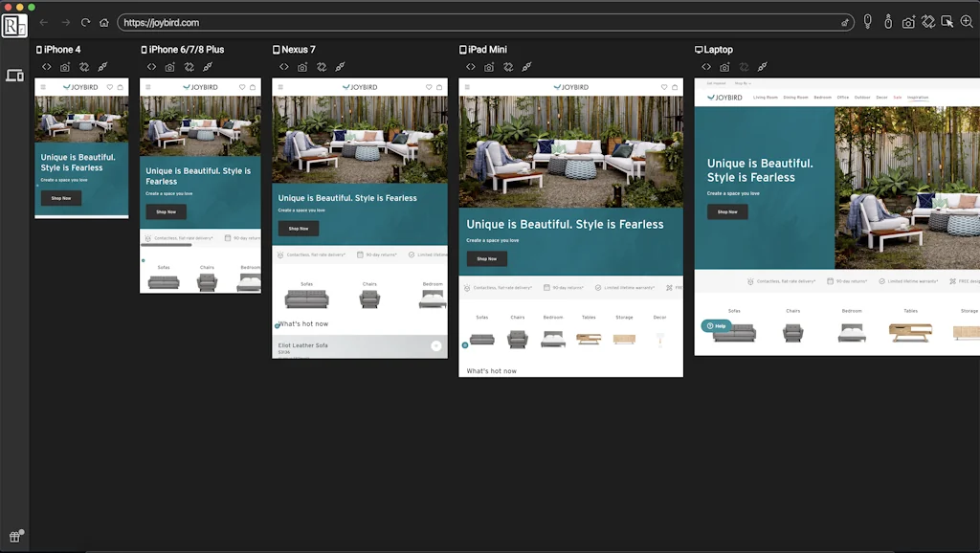This screenshot has height=553, width=980.
Task: Rotate the iPad Mini device preview
Action: click(x=508, y=67)
